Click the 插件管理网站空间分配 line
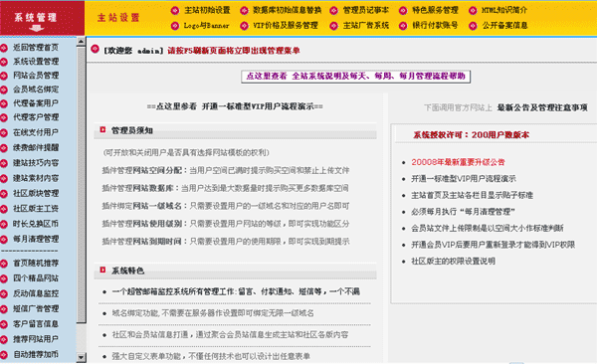 (x=226, y=171)
